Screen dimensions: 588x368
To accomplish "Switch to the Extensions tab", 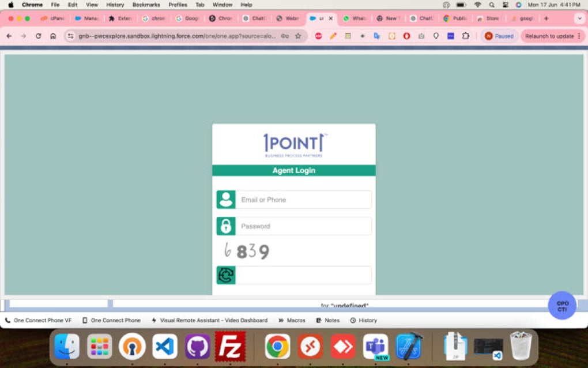I will point(120,18).
